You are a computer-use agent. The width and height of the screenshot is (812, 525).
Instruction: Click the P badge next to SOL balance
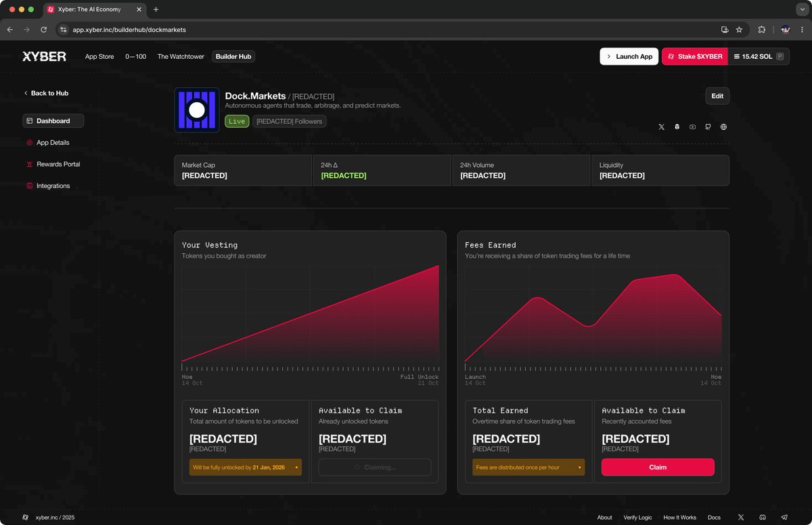point(780,57)
